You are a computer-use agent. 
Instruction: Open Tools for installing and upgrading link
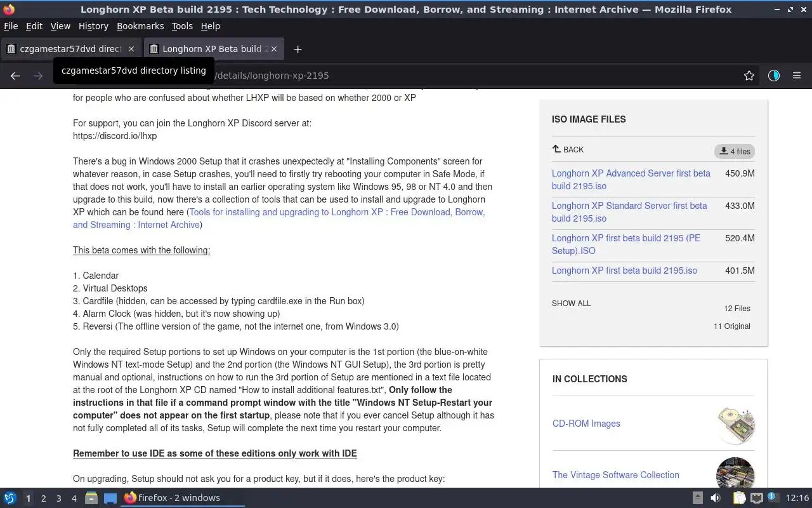click(x=279, y=218)
